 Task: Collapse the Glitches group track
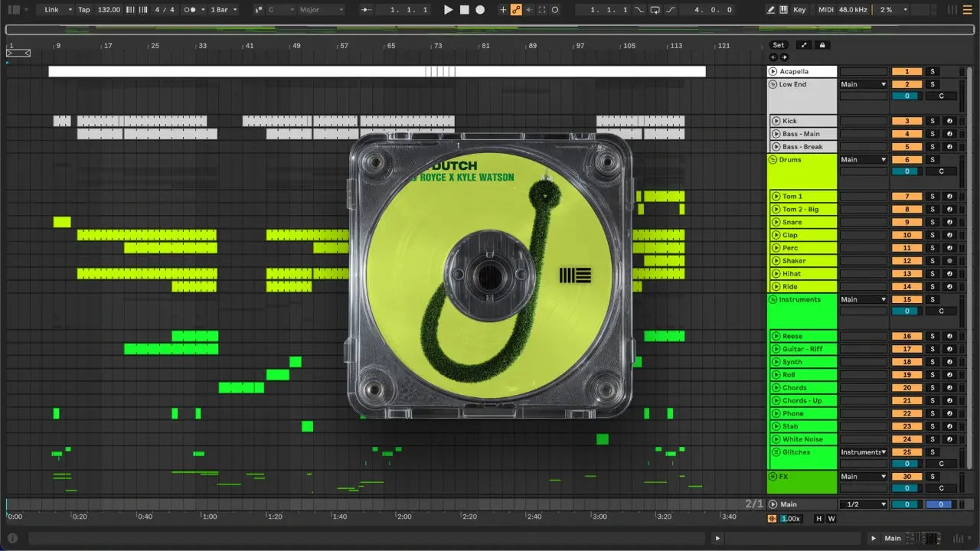coord(776,452)
